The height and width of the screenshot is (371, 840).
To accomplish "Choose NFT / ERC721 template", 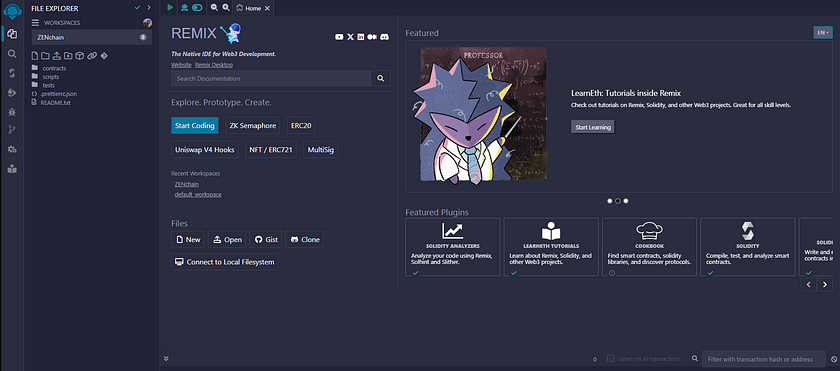I will 271,150.
